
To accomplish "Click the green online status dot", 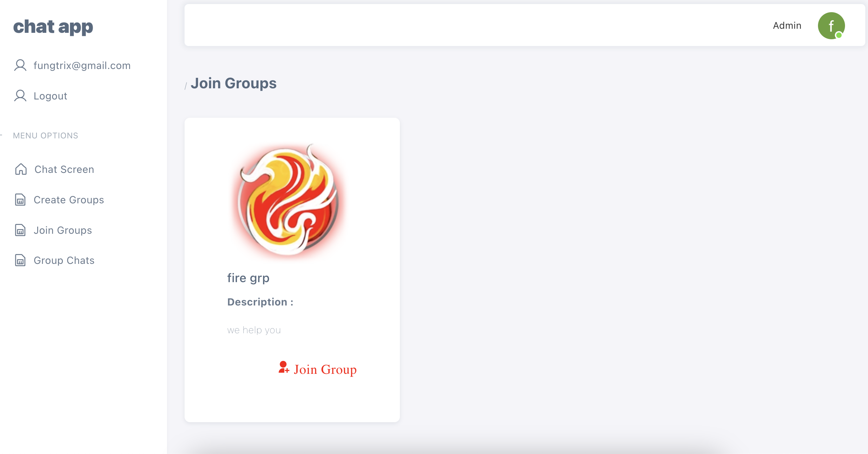I will pyautogui.click(x=839, y=35).
